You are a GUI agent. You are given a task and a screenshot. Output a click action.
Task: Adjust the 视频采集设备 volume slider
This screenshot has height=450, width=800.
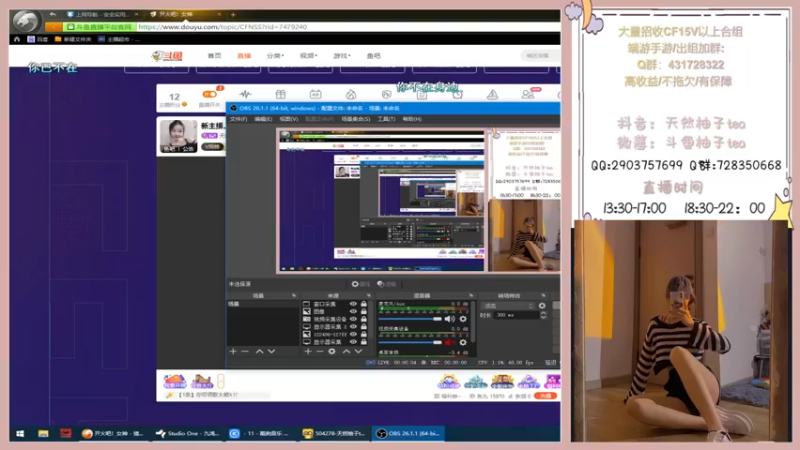click(x=410, y=342)
